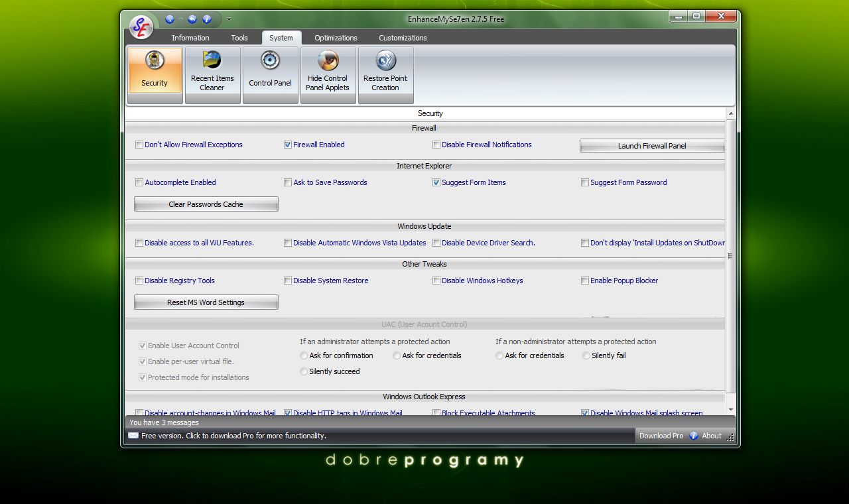Toggle Protected mode for installations checkbox

[x=143, y=377]
